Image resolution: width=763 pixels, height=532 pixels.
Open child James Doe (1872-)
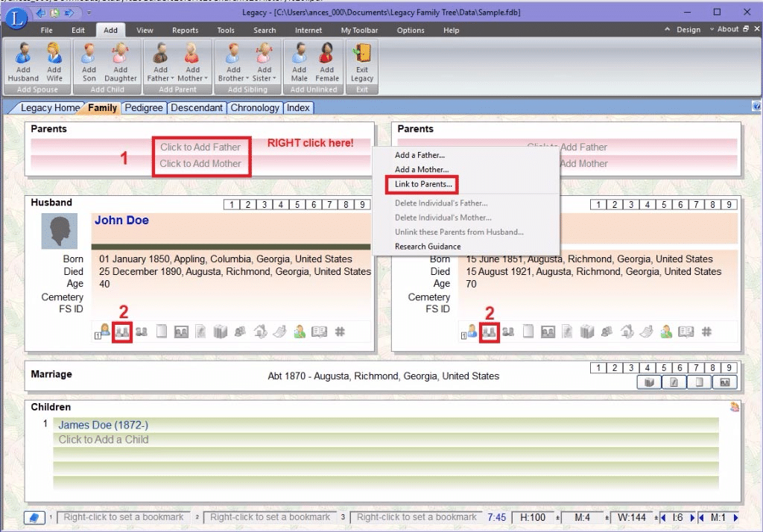tap(103, 425)
